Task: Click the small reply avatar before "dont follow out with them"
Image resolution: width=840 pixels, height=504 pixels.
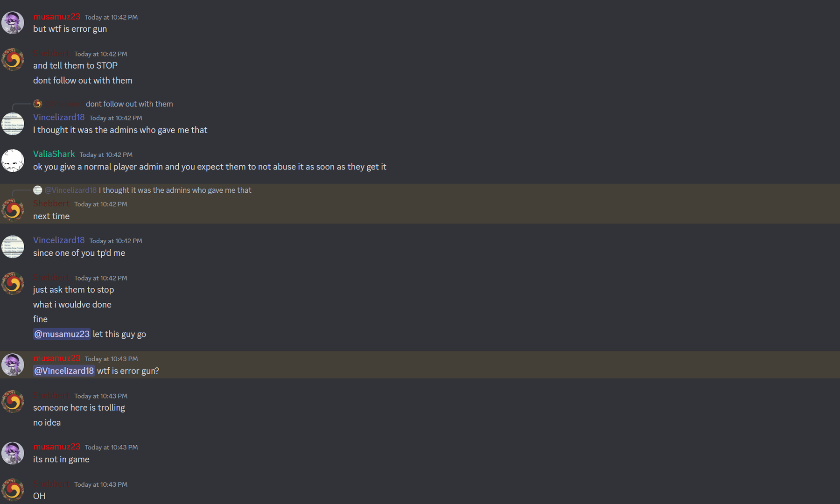Action: 38,104
